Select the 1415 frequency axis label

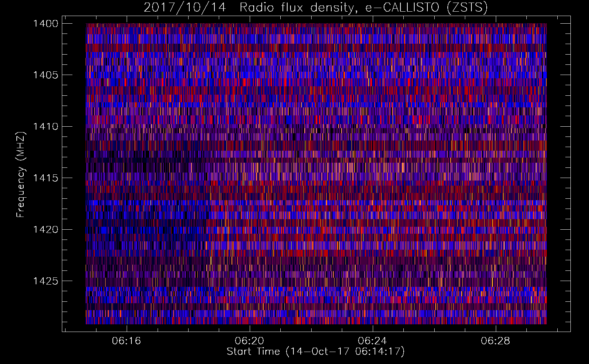[46, 178]
